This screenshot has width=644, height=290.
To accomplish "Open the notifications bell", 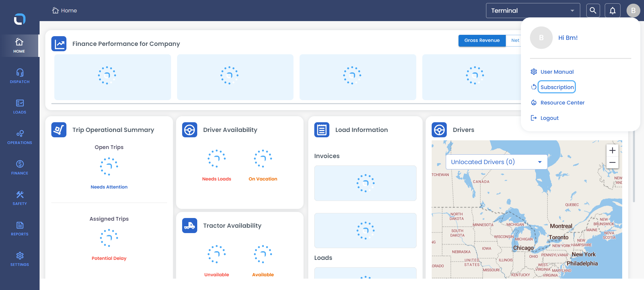I will [612, 10].
